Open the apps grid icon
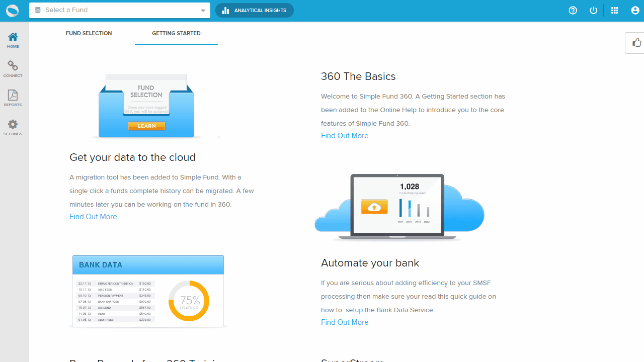644x362 pixels. point(614,11)
